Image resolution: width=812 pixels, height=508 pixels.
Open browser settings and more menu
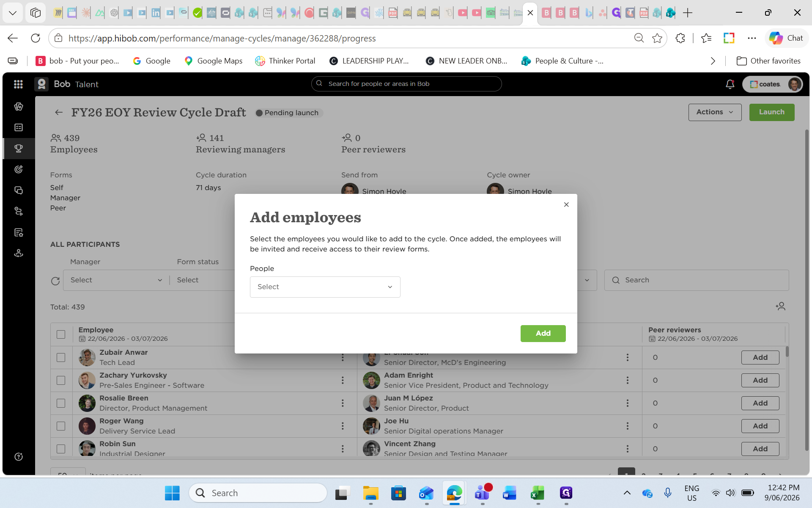tap(752, 38)
